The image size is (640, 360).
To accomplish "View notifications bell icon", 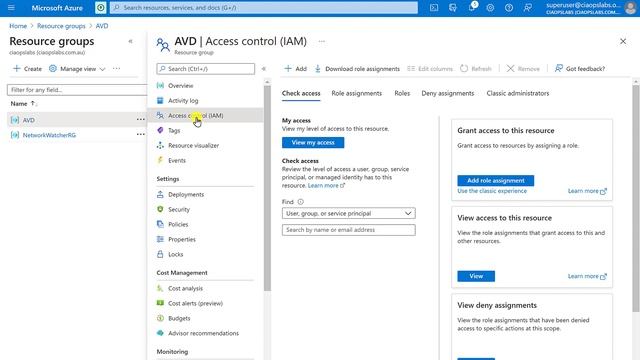I will click(x=471, y=7).
